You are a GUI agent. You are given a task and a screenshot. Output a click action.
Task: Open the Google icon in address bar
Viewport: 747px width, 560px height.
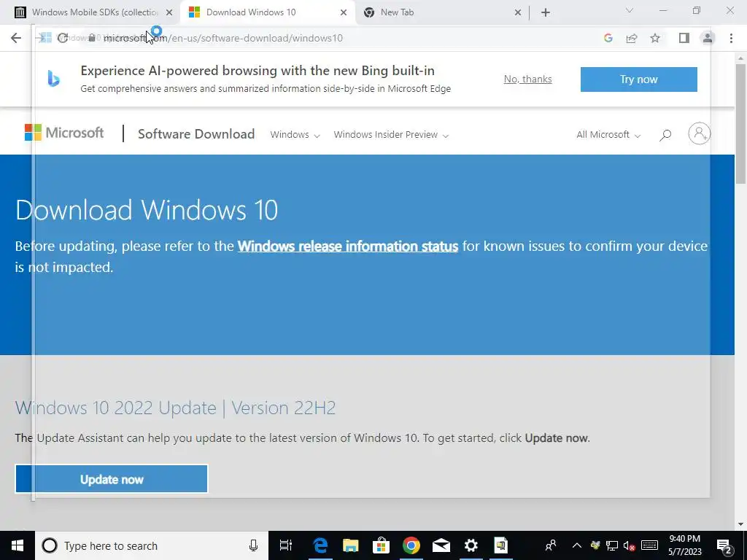click(608, 38)
